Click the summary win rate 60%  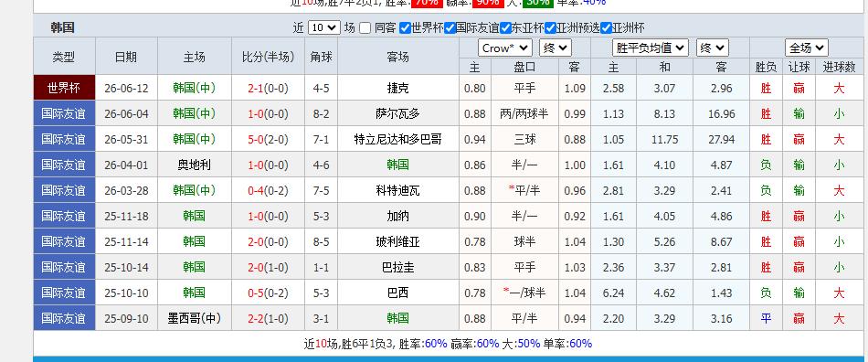click(x=436, y=344)
